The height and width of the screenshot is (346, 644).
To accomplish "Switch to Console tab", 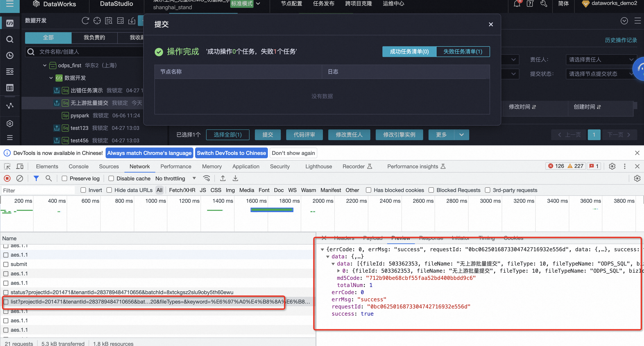I will [x=79, y=166].
